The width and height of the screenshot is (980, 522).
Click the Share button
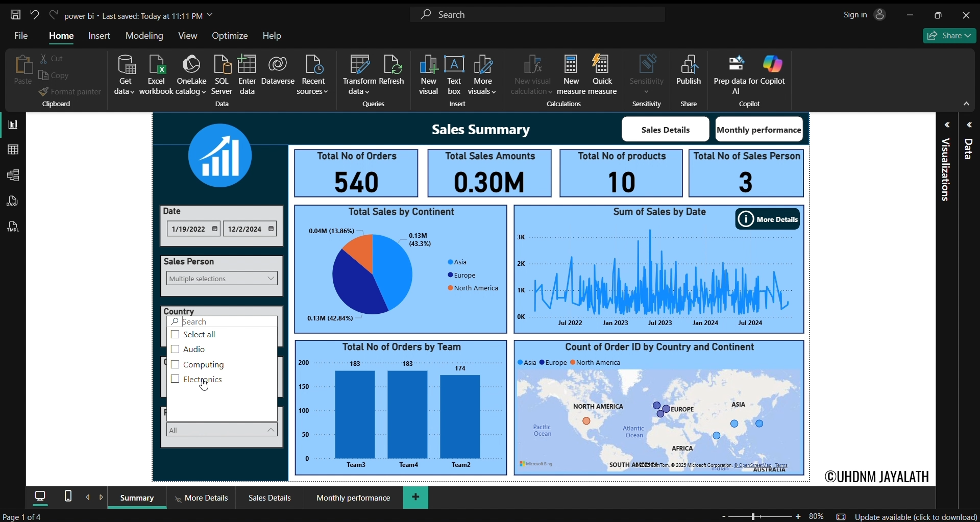950,36
